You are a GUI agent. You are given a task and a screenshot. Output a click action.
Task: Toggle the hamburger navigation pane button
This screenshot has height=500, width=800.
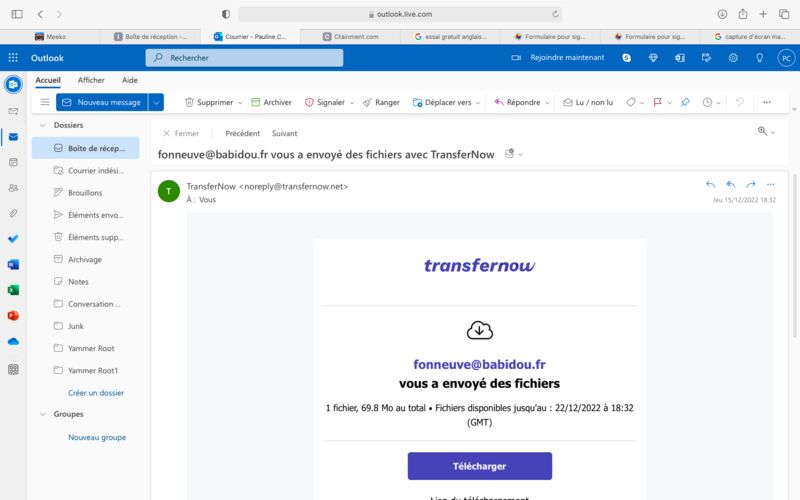tap(45, 102)
